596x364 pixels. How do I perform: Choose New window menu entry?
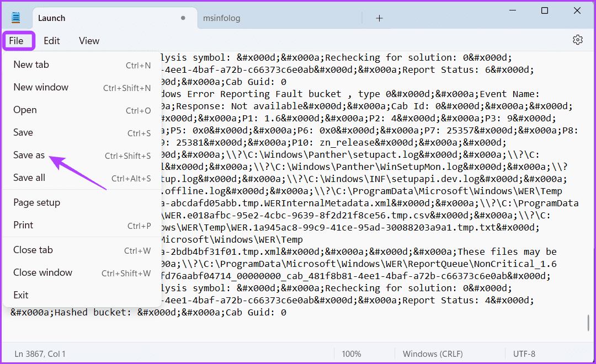click(82, 87)
